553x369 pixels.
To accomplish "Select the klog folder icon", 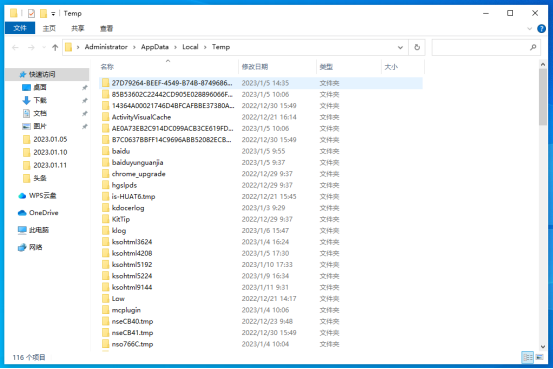I will [105, 231].
